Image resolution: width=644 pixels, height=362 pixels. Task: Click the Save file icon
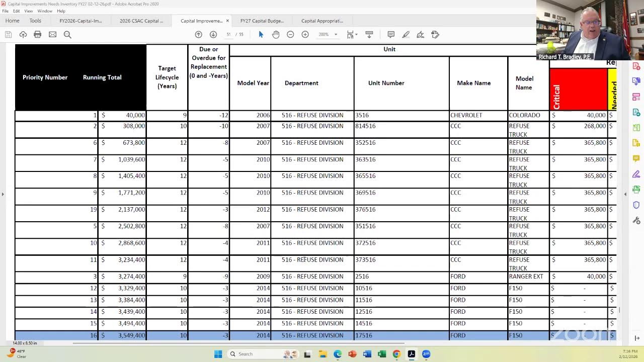(x=8, y=35)
